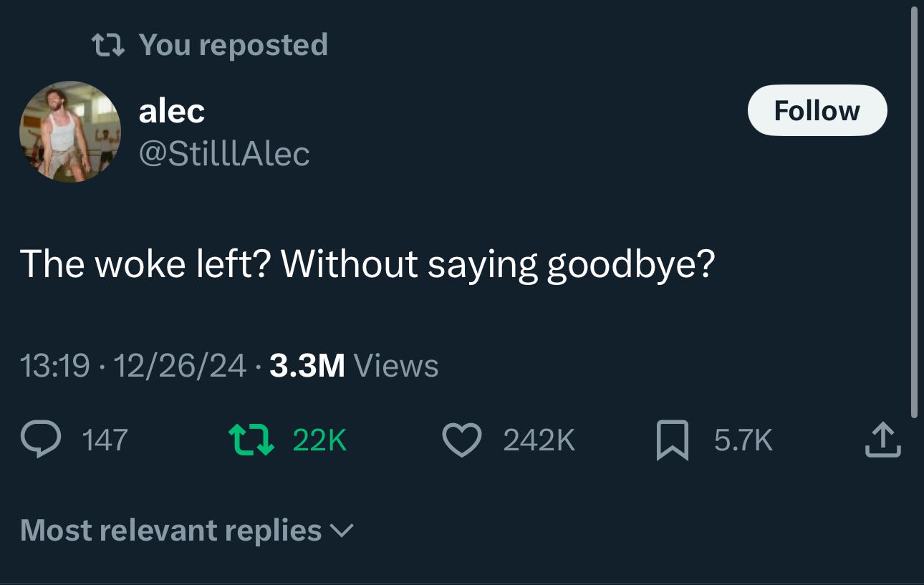Click the repost icon beside 'You reposted'
Screen dimensions: 924x585
click(109, 45)
